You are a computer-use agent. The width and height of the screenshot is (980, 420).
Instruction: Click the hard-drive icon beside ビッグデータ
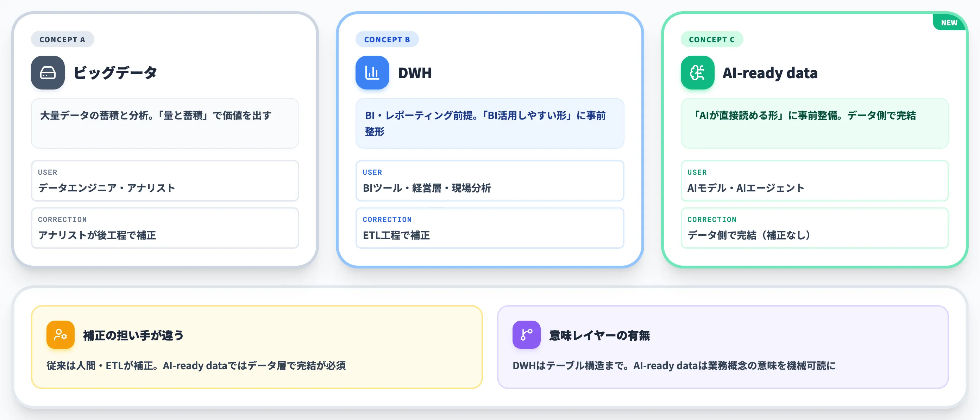48,72
